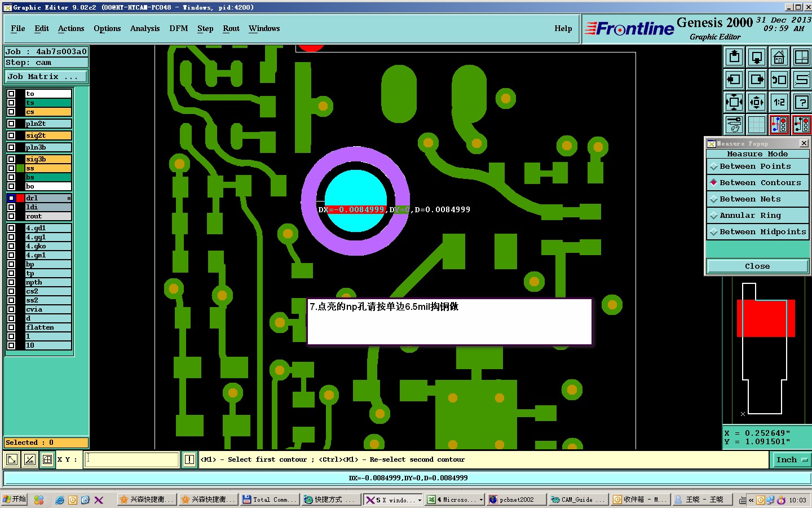Click the angle snap icon
Image resolution: width=812 pixels, height=508 pixels.
tap(29, 459)
